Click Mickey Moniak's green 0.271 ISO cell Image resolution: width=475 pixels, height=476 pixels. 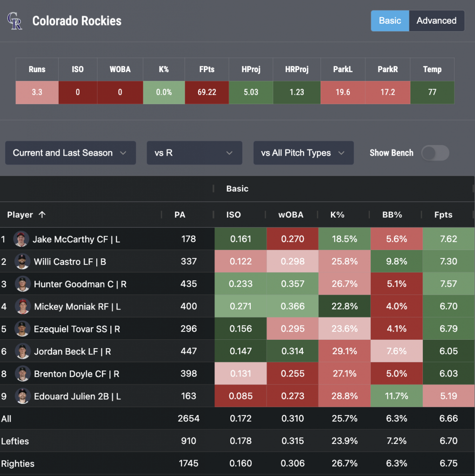coord(241,306)
